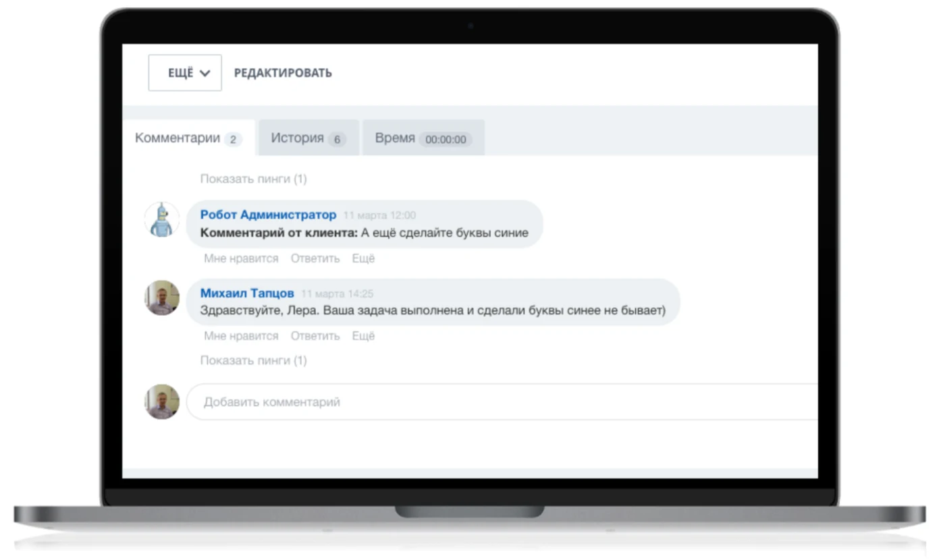Open the ЕЩЁ dropdown menu

point(185,73)
